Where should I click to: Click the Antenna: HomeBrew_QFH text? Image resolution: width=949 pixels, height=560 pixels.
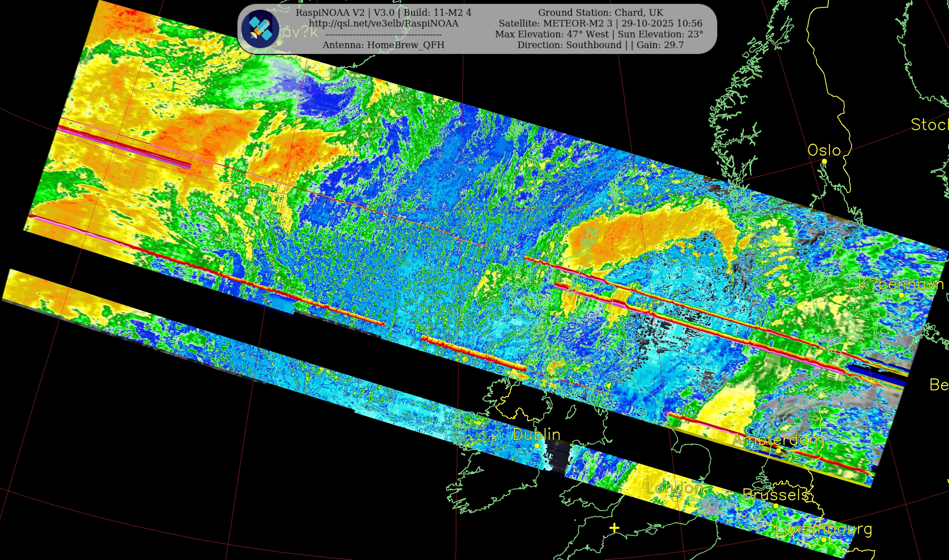[x=384, y=45]
